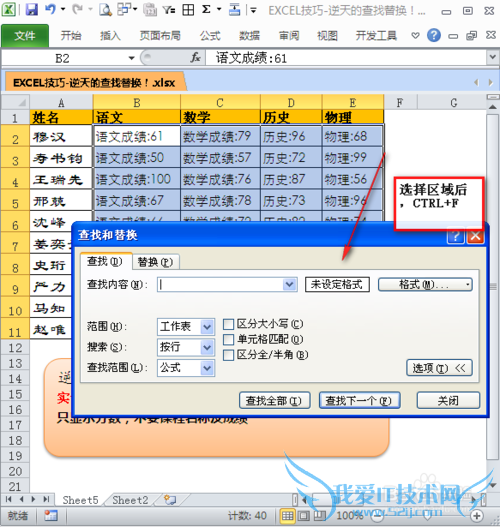The height and width of the screenshot is (527, 500).
Task: Select column C header
Action: (x=220, y=102)
